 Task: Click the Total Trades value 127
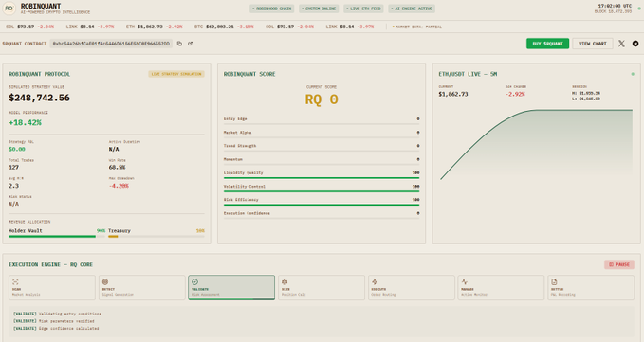13,168
